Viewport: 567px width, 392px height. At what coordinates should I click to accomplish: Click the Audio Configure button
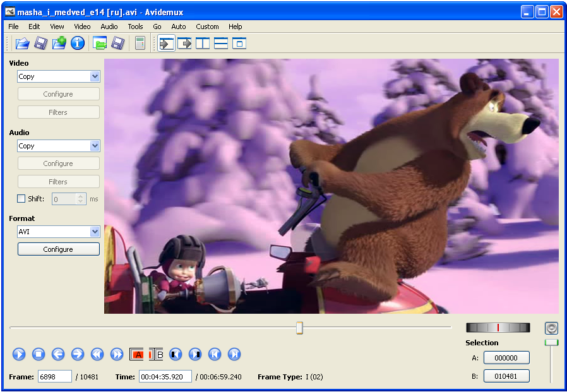point(59,163)
